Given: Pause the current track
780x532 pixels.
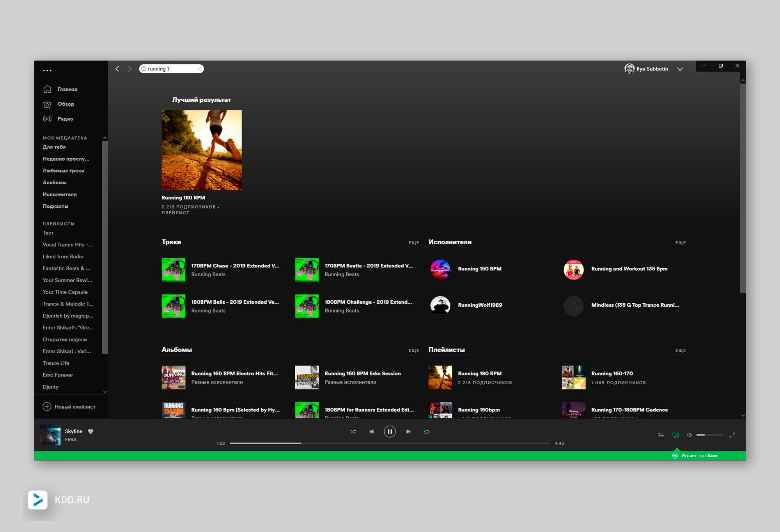Looking at the screenshot, I should (390, 432).
